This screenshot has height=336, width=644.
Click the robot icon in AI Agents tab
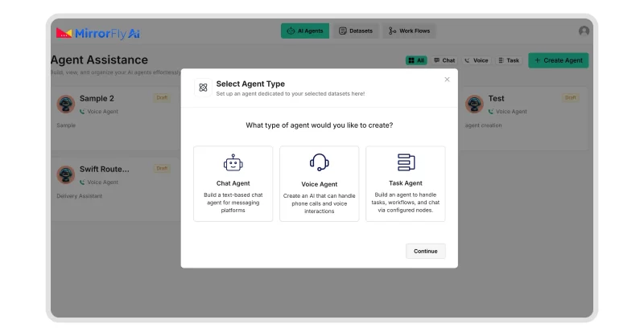(291, 31)
